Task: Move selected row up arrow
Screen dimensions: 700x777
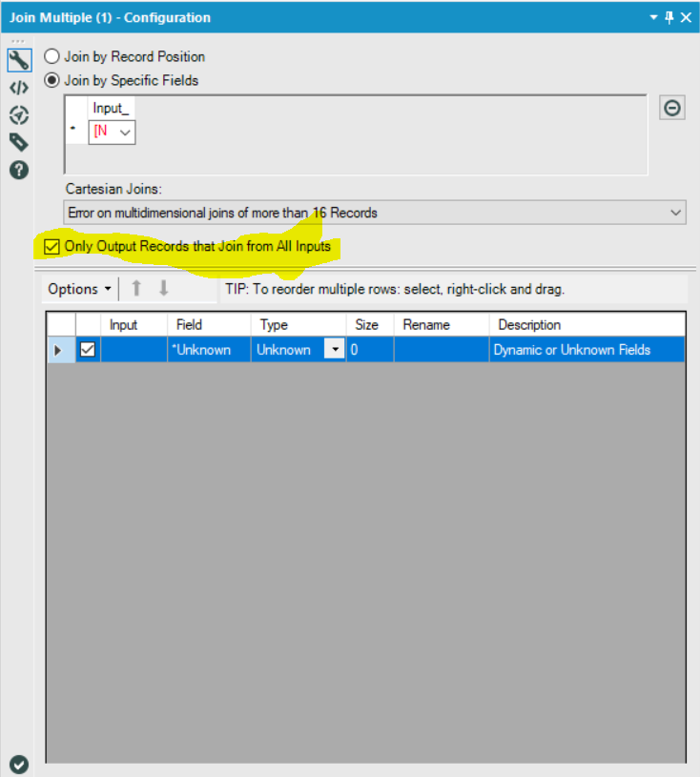Action: 136,289
